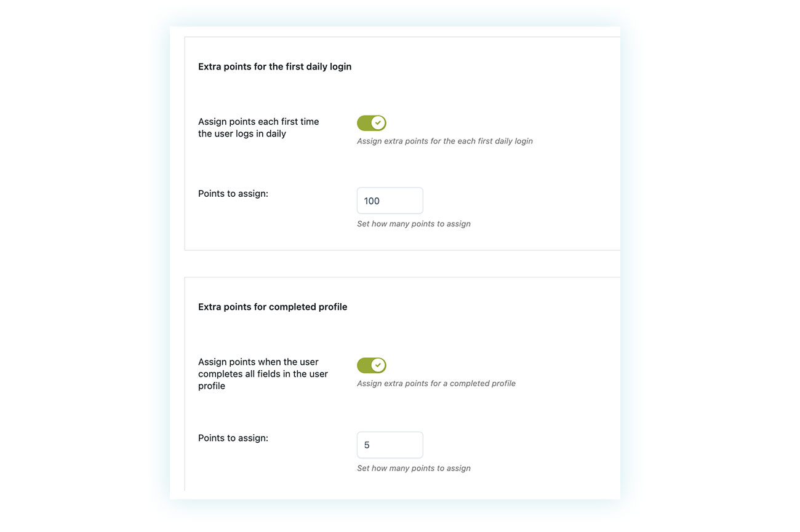This screenshot has width=800, height=532.
Task: Click the 'Assign points each first time' label text
Action: (258, 121)
